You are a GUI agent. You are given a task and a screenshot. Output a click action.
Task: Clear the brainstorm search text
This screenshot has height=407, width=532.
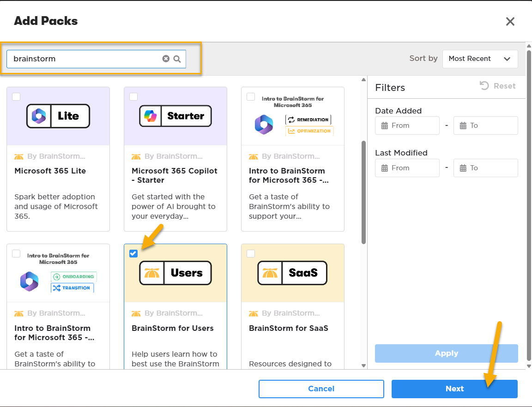point(166,59)
